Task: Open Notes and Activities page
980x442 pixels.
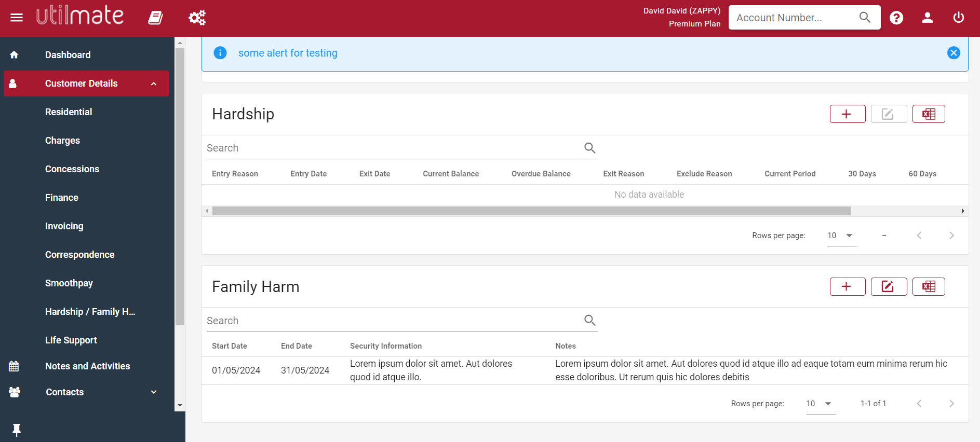Action: coord(87,366)
